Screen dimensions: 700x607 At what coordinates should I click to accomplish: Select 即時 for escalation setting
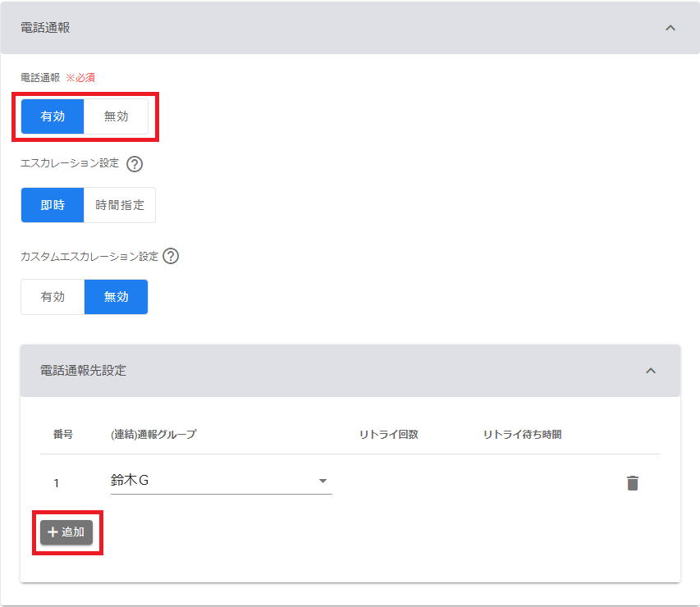(x=53, y=205)
